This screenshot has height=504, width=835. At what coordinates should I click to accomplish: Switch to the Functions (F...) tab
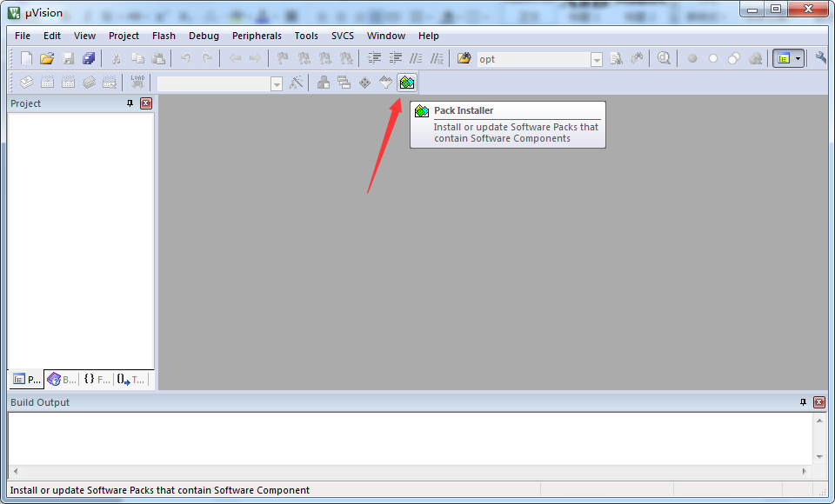pos(97,379)
